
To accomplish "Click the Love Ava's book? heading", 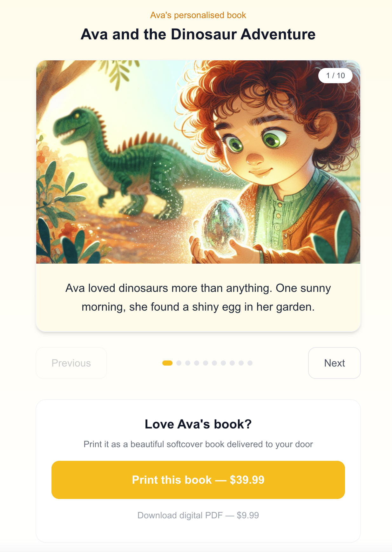I will click(198, 424).
